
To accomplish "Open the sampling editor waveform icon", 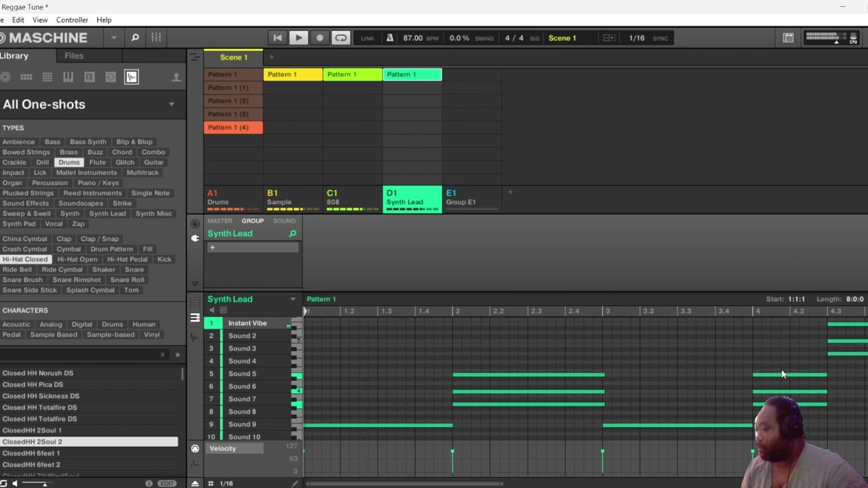I will click(x=195, y=337).
